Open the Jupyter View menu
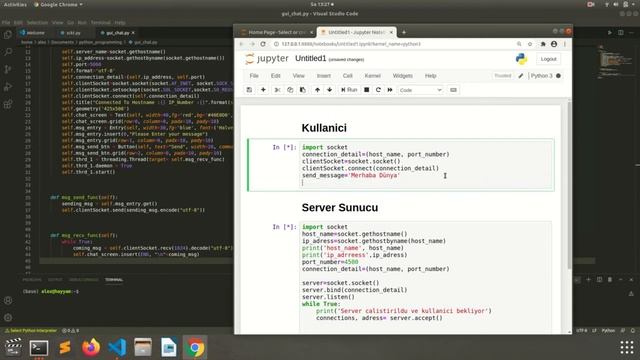The height and width of the screenshot is (360, 640). pos(298,76)
